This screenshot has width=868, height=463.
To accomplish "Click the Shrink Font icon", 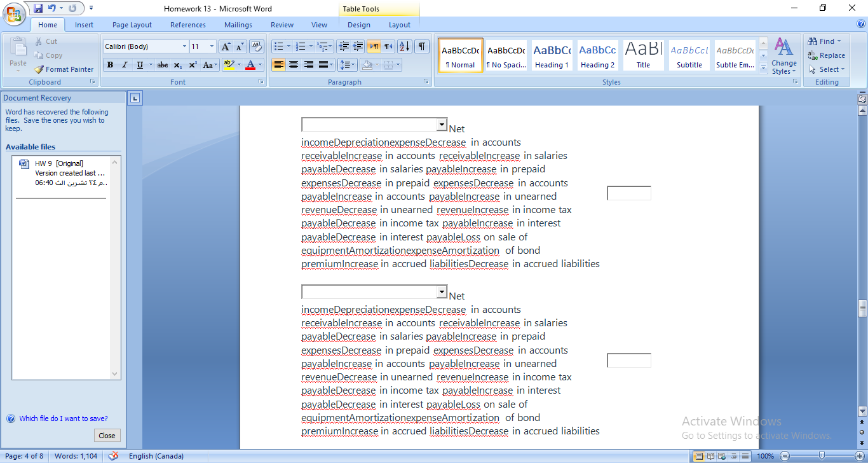I will tap(240, 46).
